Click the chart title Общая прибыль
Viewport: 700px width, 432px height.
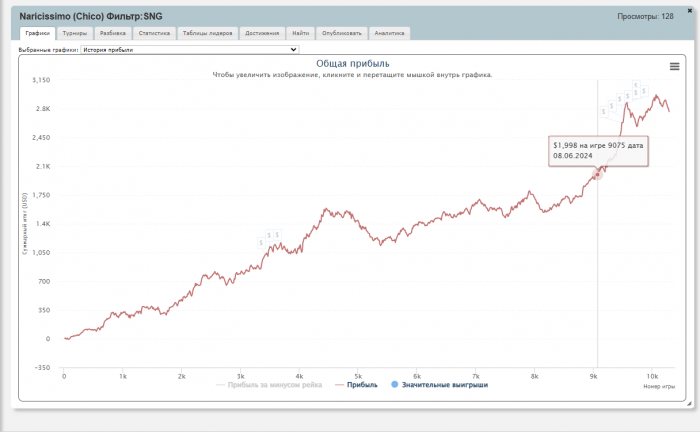click(x=353, y=63)
